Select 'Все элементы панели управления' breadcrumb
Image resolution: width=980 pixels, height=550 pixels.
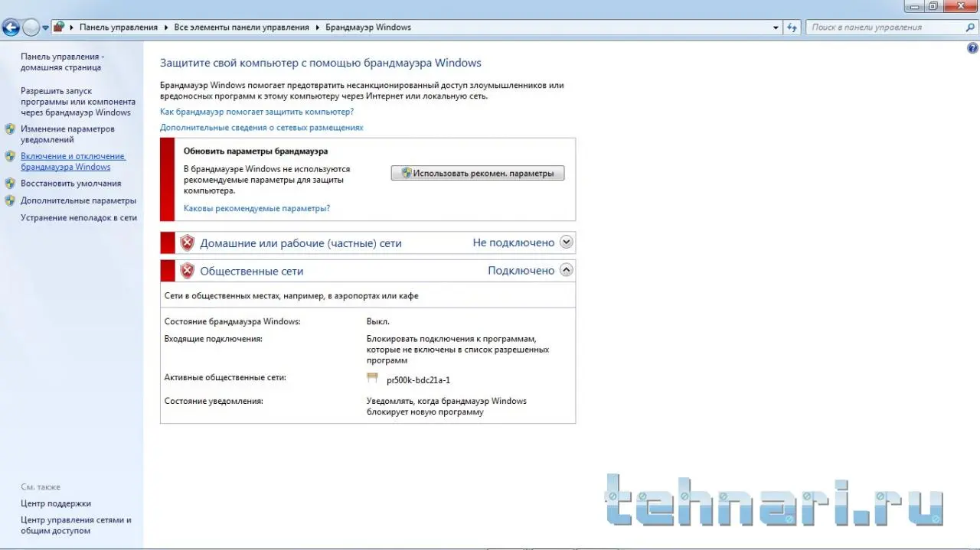[x=241, y=27]
